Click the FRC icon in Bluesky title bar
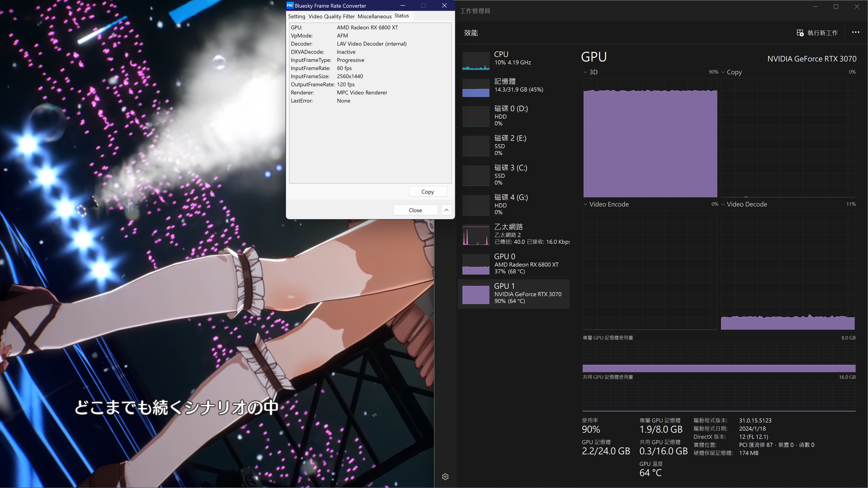This screenshot has width=868, height=488. point(290,5)
